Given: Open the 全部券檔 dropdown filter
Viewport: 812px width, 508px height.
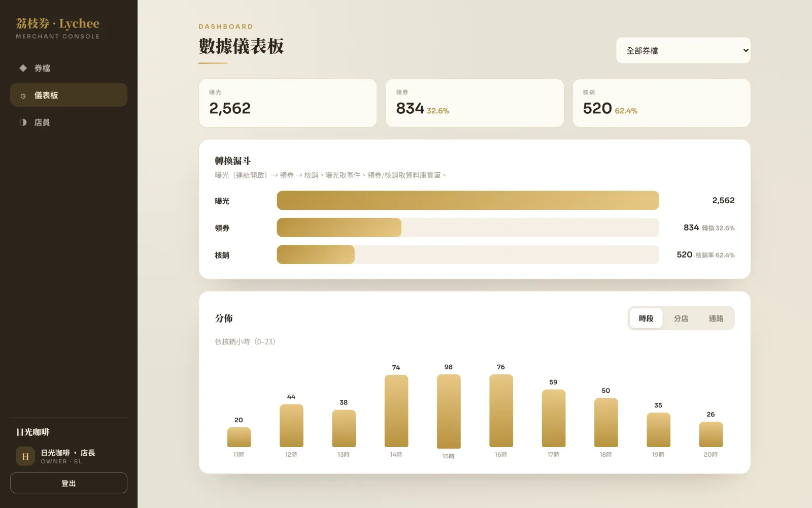Looking at the screenshot, I should coord(683,50).
